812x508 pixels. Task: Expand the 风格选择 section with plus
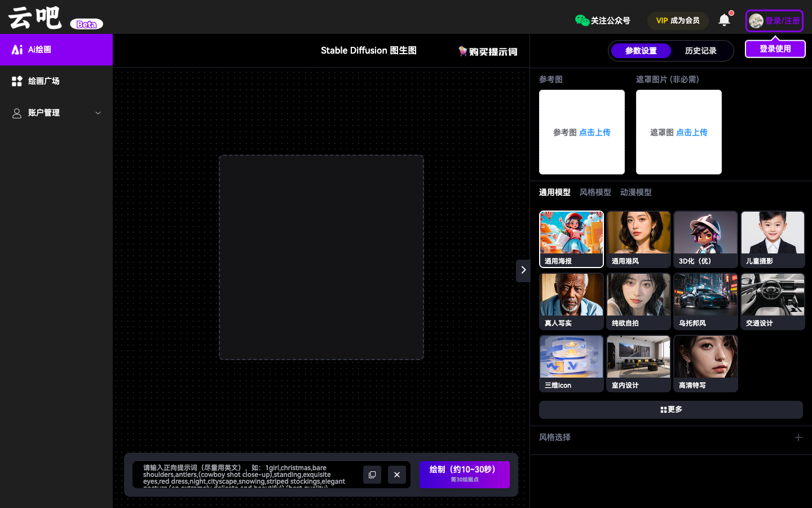pos(798,437)
